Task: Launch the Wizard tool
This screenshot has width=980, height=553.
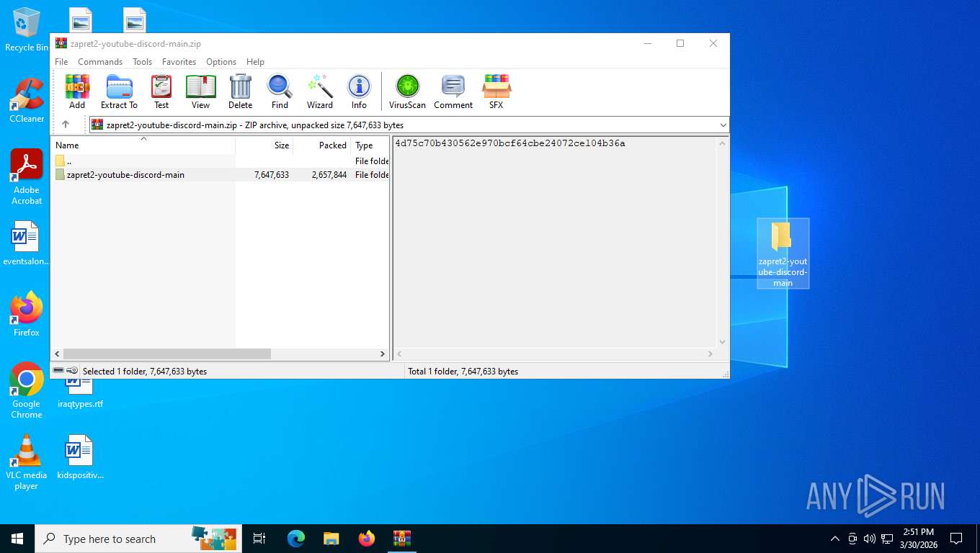Action: [x=320, y=91]
